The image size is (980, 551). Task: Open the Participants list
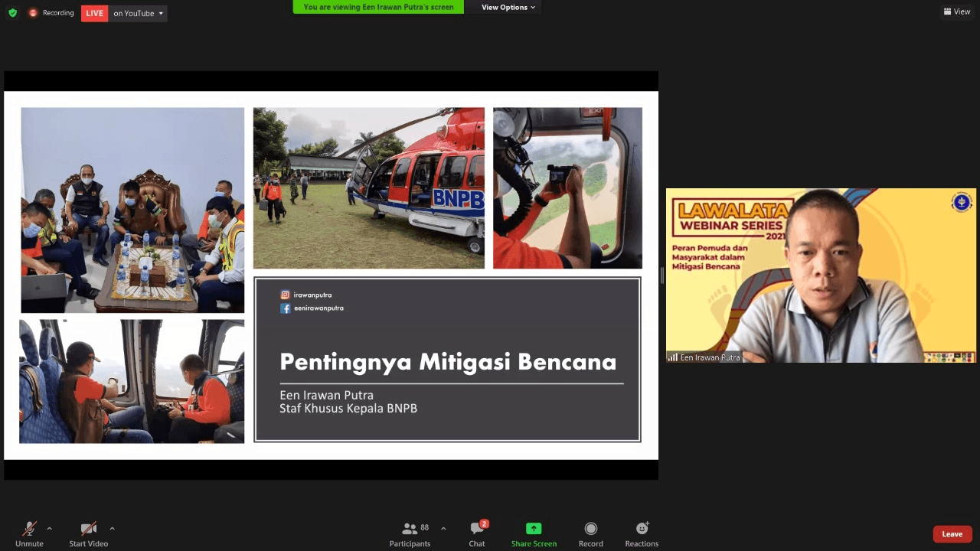click(410, 532)
